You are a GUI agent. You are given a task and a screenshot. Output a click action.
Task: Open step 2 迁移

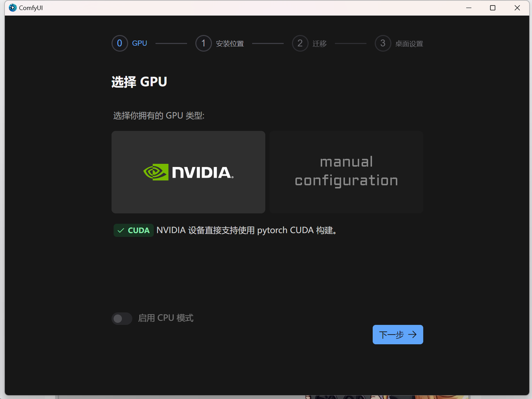(x=310, y=43)
